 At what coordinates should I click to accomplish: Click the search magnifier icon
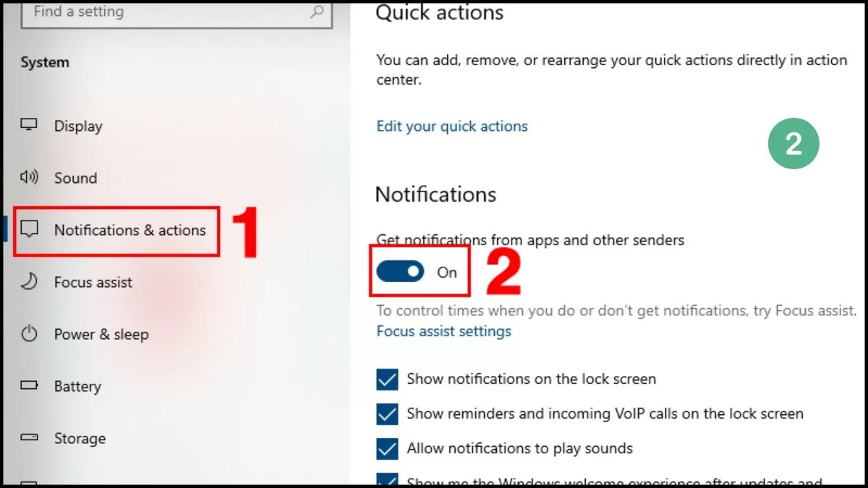pyautogui.click(x=315, y=12)
